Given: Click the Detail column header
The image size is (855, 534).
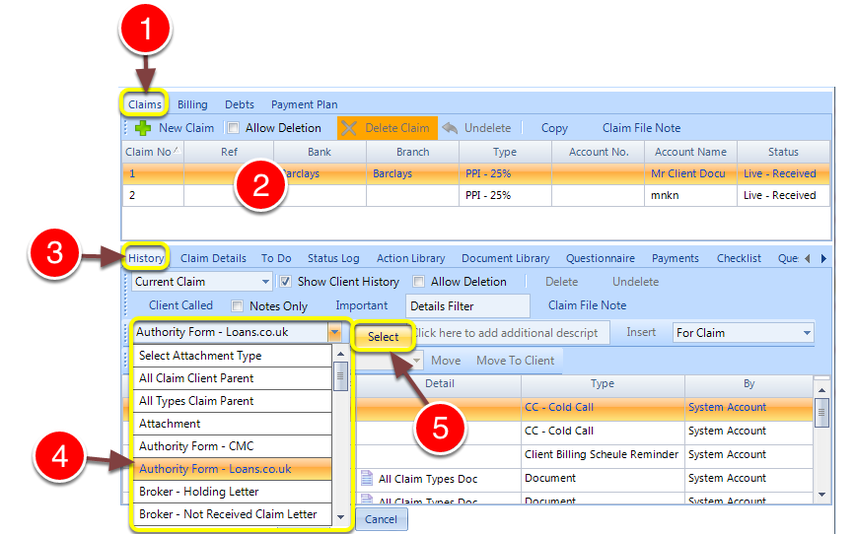Looking at the screenshot, I should click(x=439, y=383).
